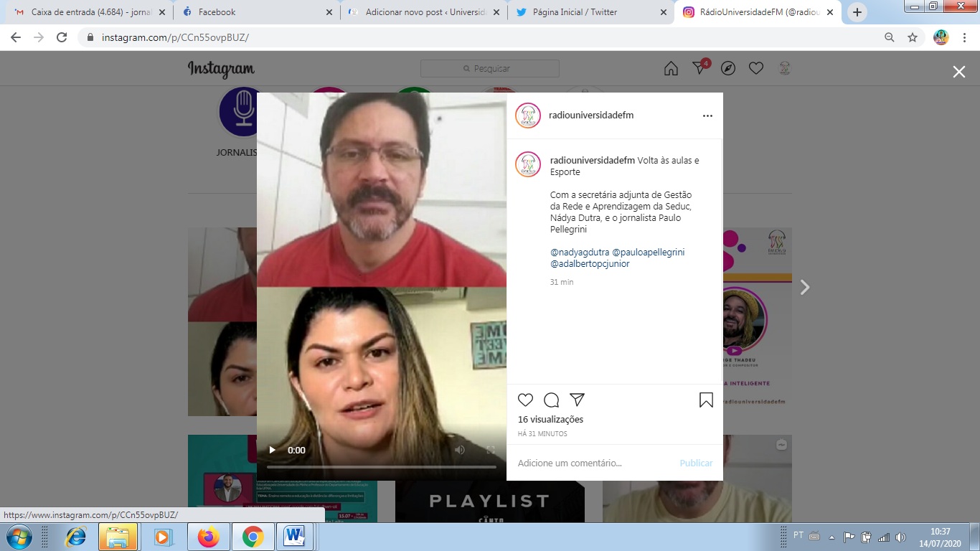Viewport: 980px width, 551px height.
Task: Go back in browser
Action: tap(16, 37)
